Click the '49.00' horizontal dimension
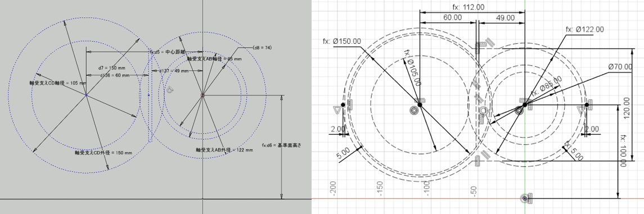 click(505, 17)
